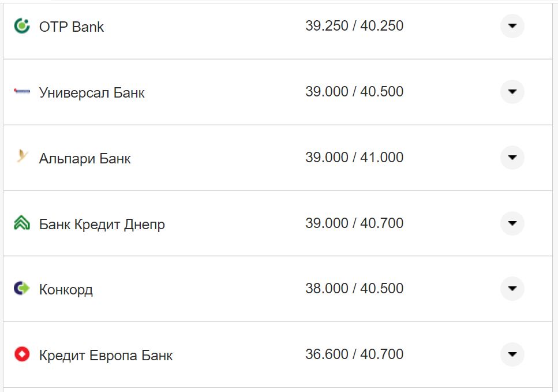Expand the Универсал Банк row dropdown
The height and width of the screenshot is (392, 558).
click(x=512, y=92)
